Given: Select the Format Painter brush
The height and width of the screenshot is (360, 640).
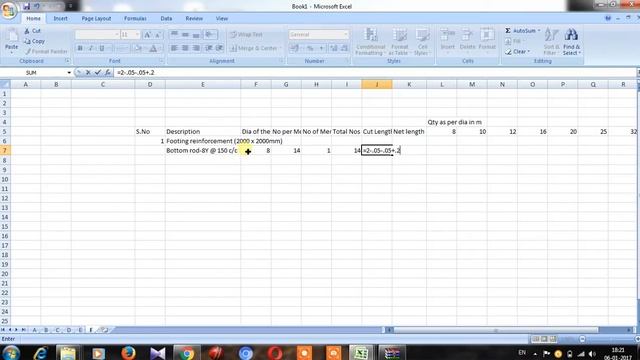Looking at the screenshot, I should pos(46,52).
